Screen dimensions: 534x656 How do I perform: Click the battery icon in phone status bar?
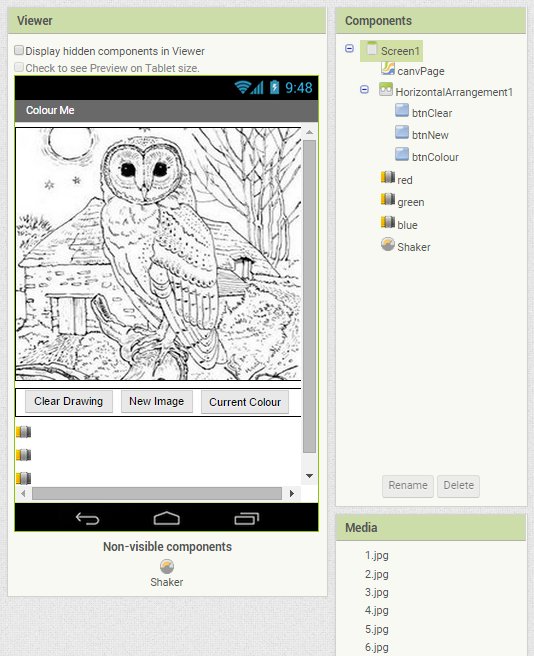point(275,87)
